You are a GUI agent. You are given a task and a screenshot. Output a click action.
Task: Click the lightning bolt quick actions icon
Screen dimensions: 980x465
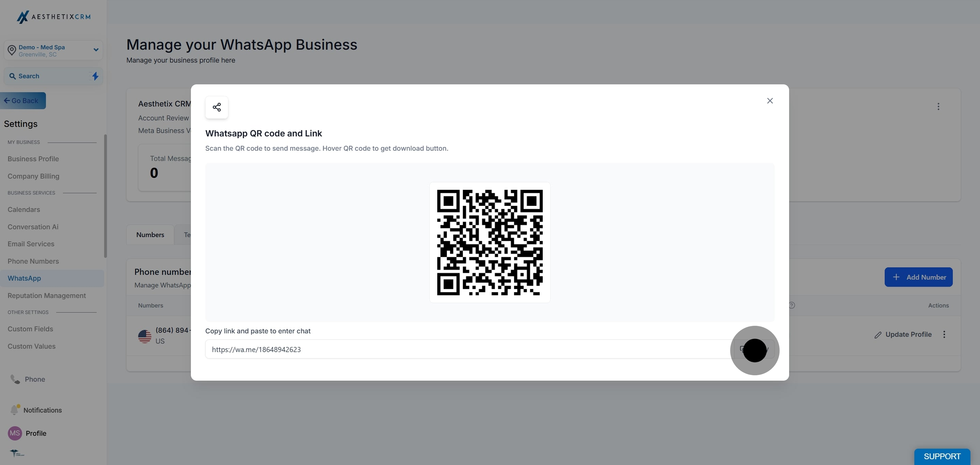coord(95,76)
